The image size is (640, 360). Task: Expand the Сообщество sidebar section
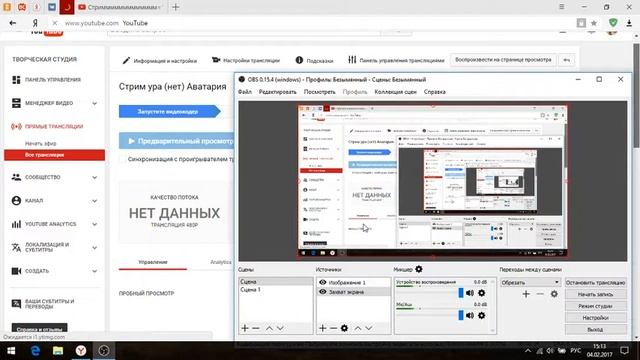pos(95,178)
